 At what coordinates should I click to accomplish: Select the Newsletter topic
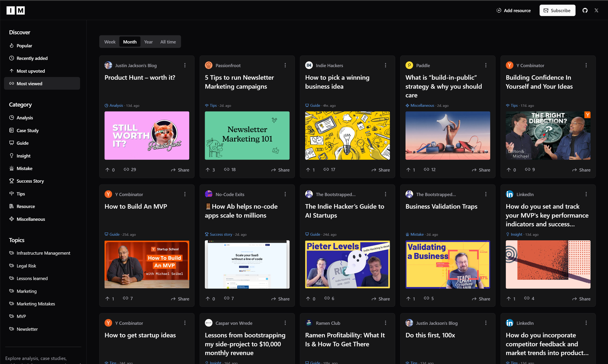click(x=42, y=329)
